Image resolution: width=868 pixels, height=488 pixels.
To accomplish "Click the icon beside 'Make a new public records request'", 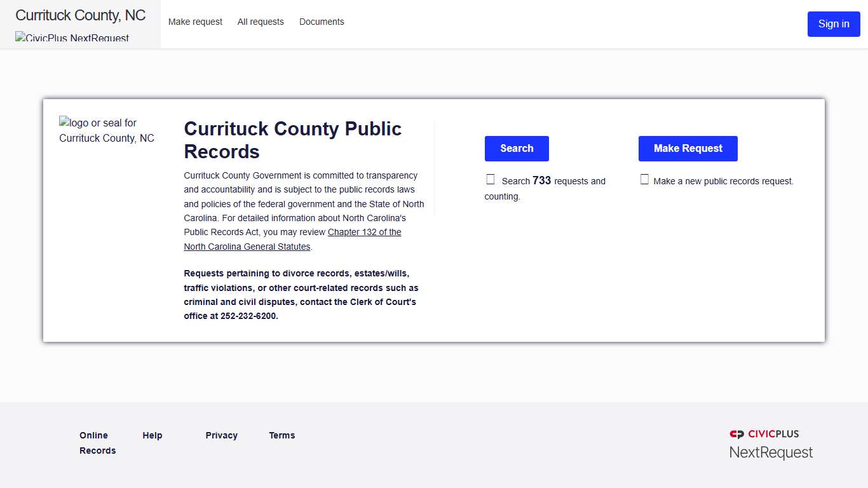I will [644, 179].
